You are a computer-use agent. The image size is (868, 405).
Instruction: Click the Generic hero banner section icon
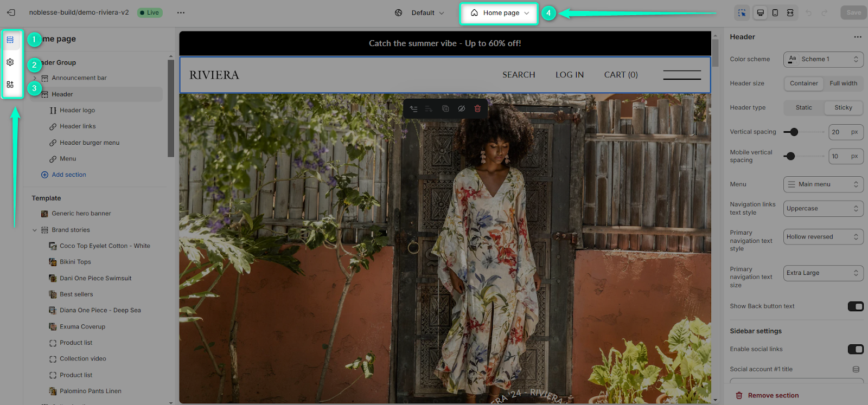point(44,214)
